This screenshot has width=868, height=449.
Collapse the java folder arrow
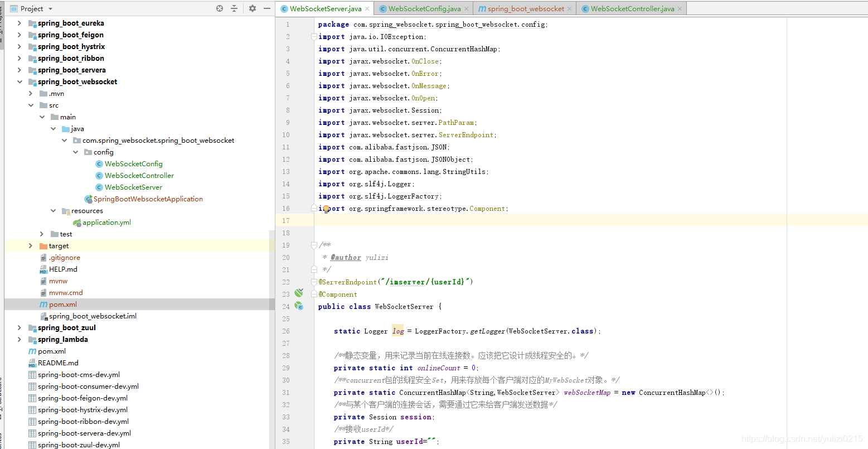pyautogui.click(x=53, y=128)
